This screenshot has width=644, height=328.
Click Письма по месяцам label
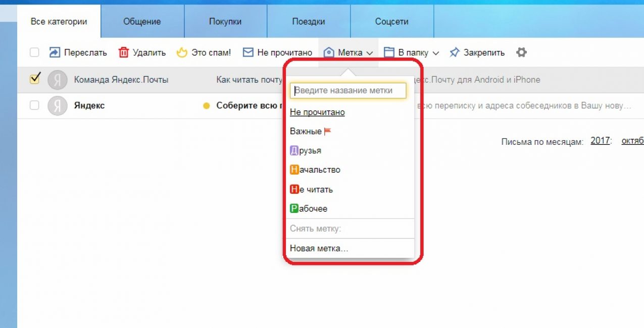click(543, 141)
